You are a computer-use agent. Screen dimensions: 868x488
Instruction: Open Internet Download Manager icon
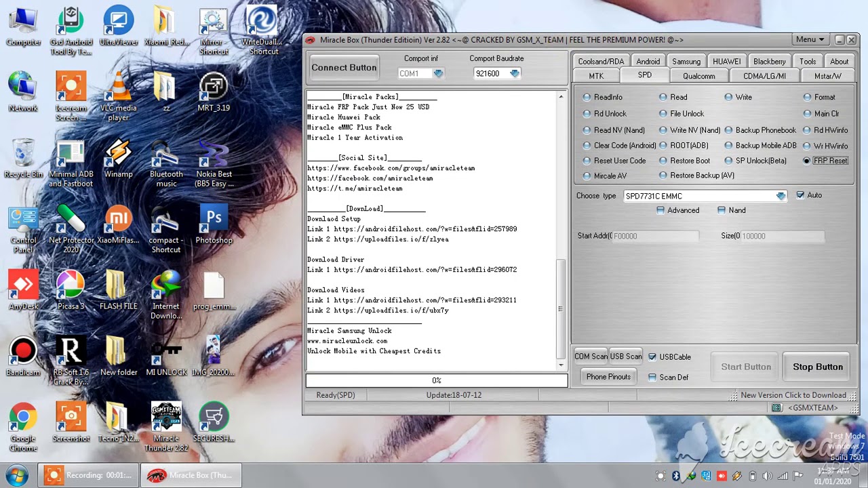pos(166,295)
